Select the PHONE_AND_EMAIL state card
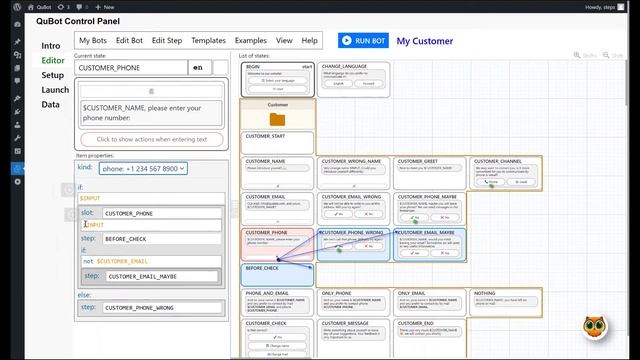The image size is (640, 360). click(x=278, y=302)
